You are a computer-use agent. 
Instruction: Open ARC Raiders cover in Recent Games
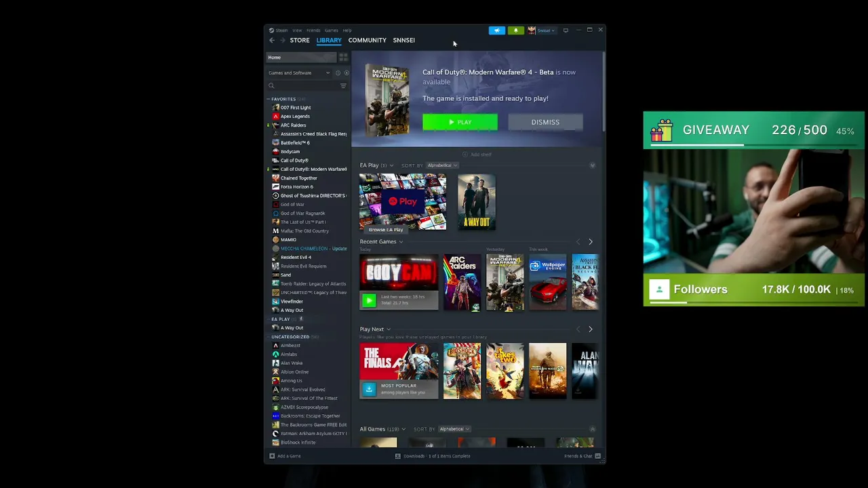click(x=462, y=283)
